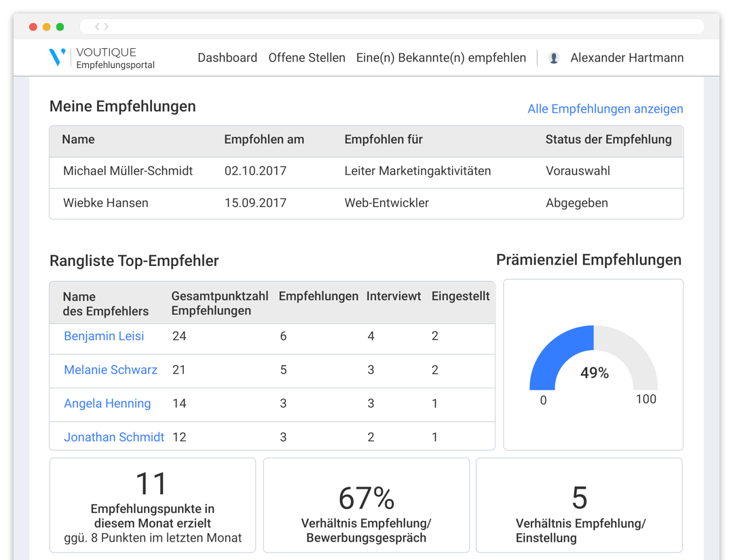Click the green maximize window dot
Screen dimensions: 733x560
pos(60,27)
